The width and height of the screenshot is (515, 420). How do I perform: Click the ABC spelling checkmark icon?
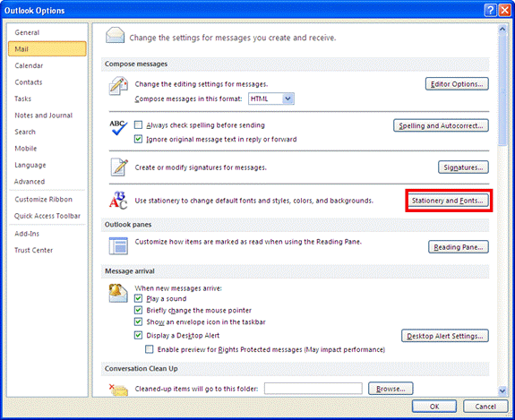click(x=118, y=127)
